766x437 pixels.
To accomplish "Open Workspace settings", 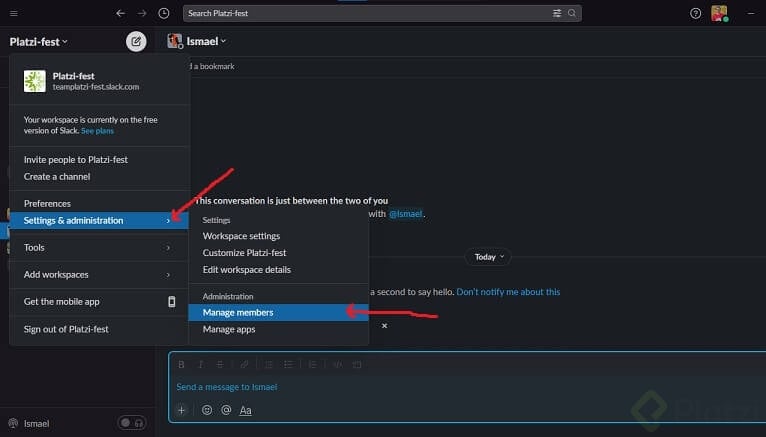I will point(278,236).
